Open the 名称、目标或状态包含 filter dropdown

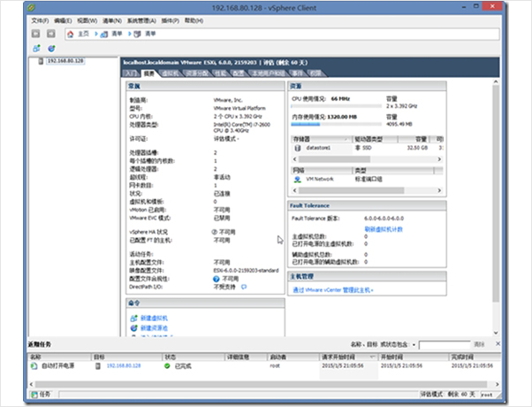(414, 345)
